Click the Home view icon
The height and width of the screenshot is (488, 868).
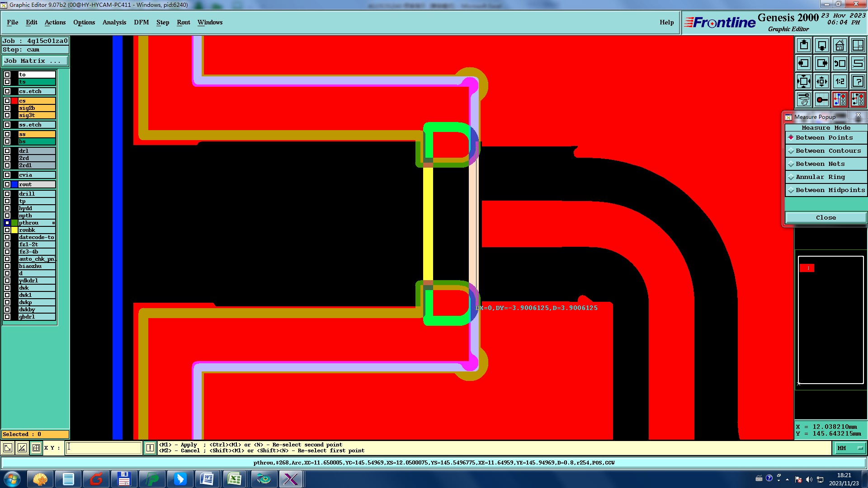pos(840,45)
